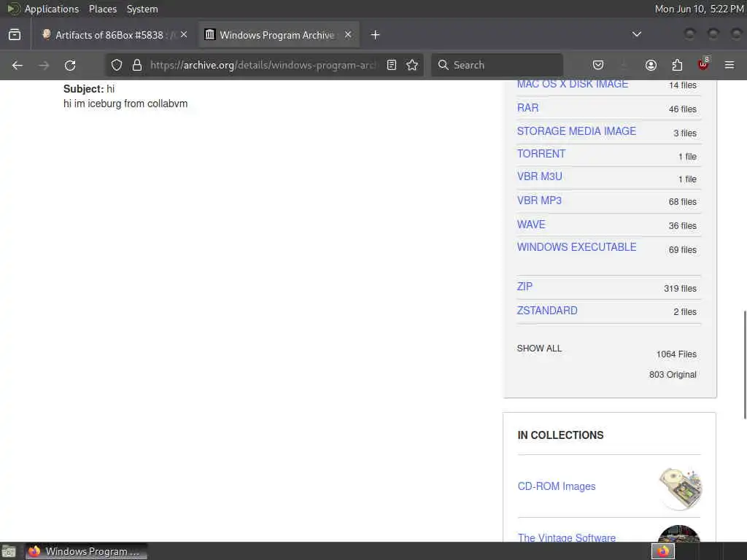Click the clock showing Mon Jun 10
Image resolution: width=747 pixels, height=560 pixels.
click(x=699, y=9)
